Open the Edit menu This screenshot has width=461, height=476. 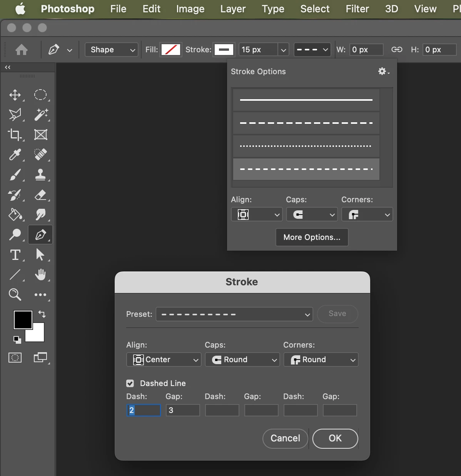152,9
